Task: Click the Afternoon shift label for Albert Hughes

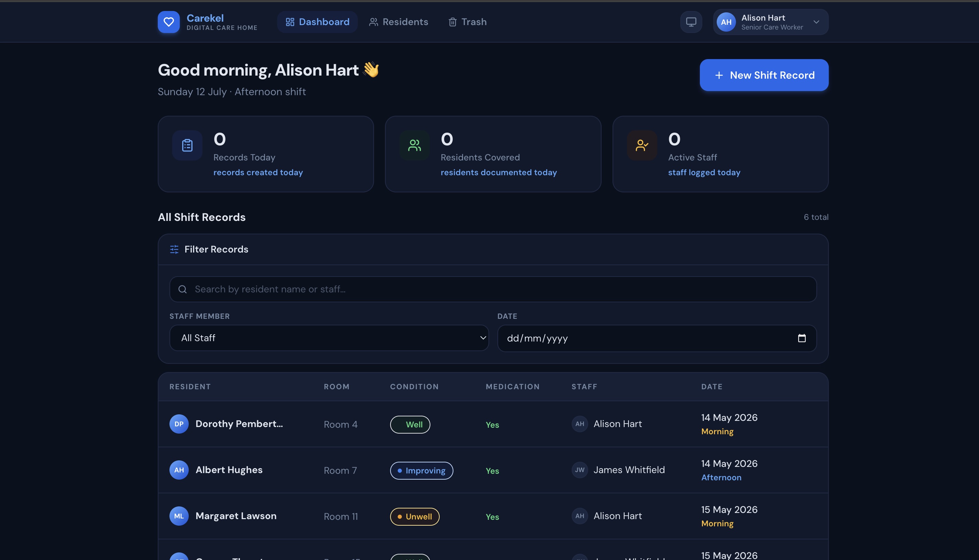Action: (x=721, y=478)
